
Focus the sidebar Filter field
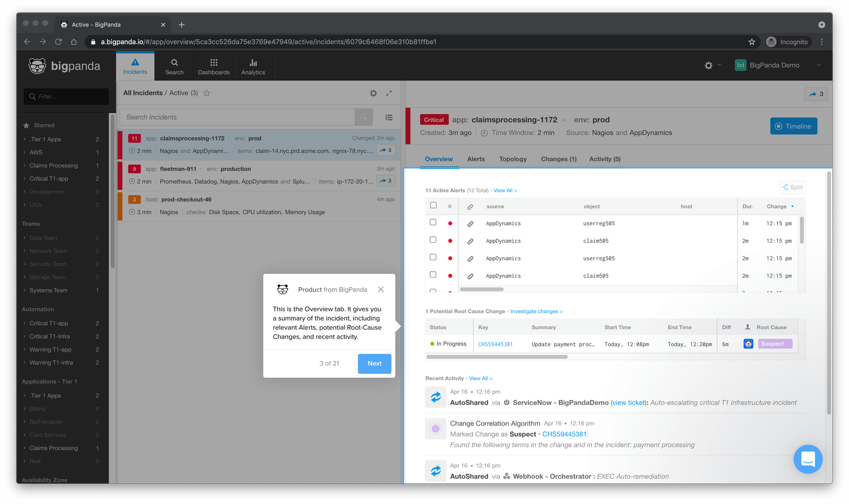[x=66, y=97]
